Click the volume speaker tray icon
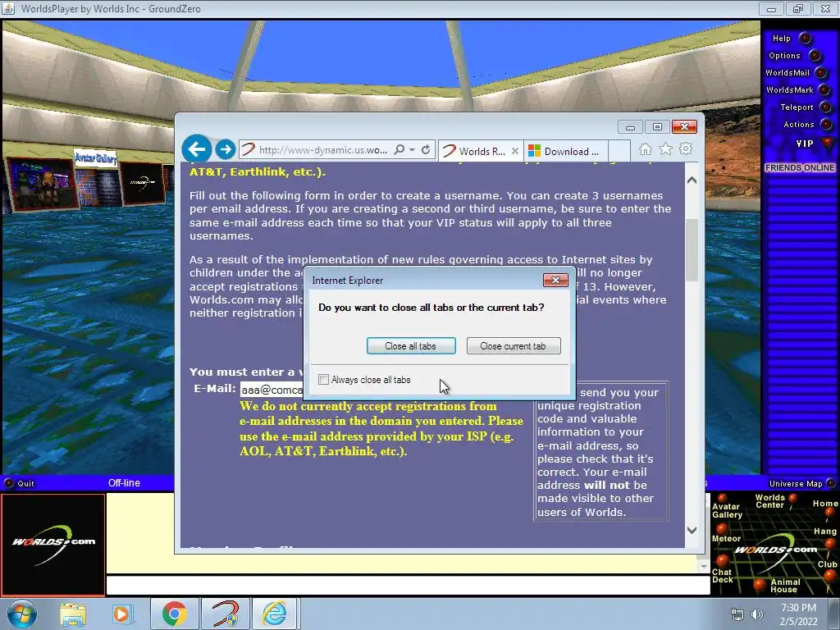The height and width of the screenshot is (630, 840). point(757,614)
